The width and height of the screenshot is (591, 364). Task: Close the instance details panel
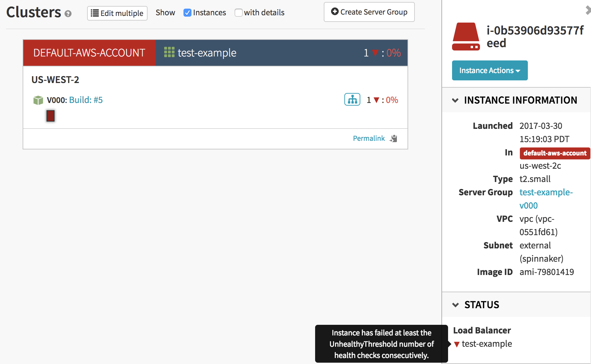pyautogui.click(x=588, y=10)
